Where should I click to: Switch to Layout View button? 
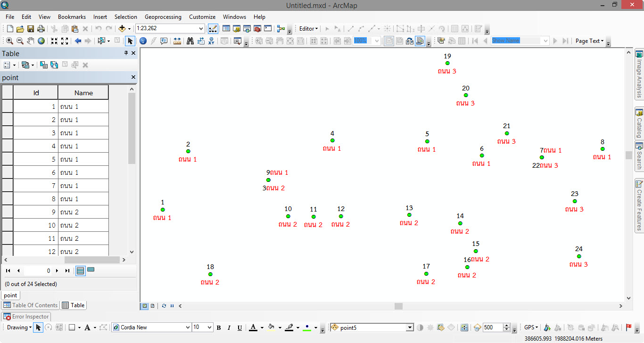(x=152, y=306)
